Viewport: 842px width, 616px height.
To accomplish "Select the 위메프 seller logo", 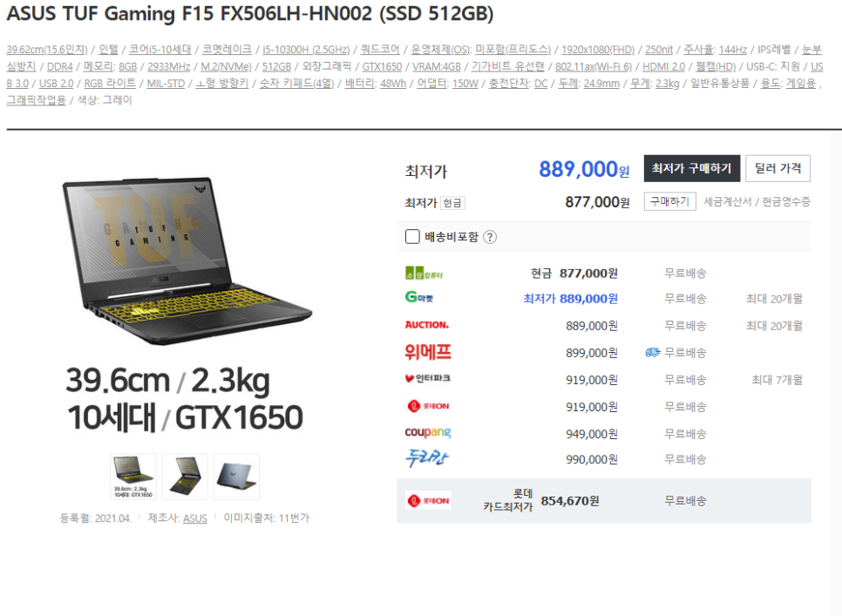I will (x=427, y=353).
